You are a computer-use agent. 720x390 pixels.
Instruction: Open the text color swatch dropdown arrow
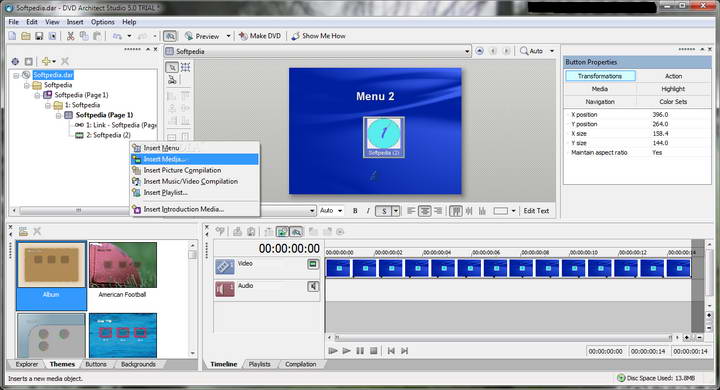513,211
